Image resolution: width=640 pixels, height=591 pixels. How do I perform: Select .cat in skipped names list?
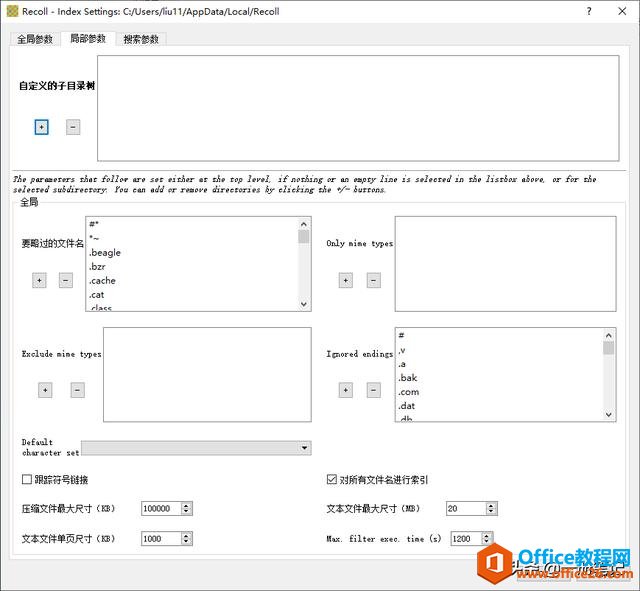click(193, 295)
